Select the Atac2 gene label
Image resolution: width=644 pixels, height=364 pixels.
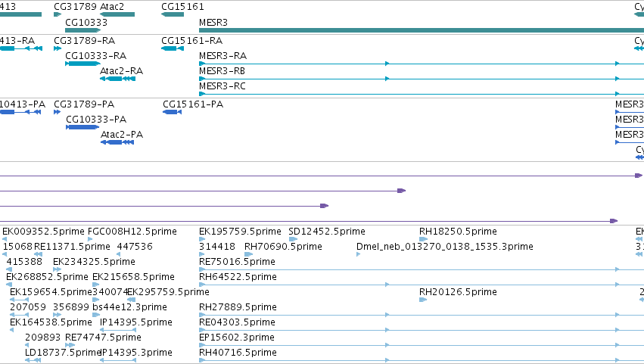pyautogui.click(x=112, y=7)
